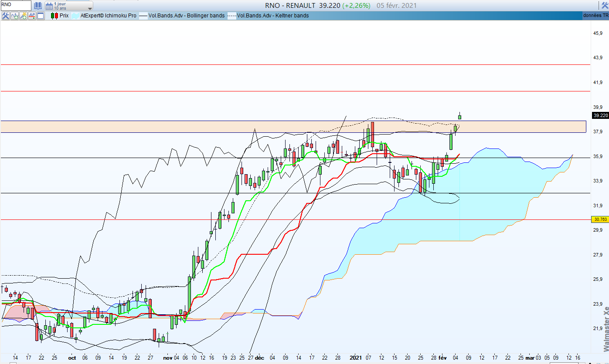Click the fév label on time axis
This screenshot has height=364, width=609.
click(443, 358)
